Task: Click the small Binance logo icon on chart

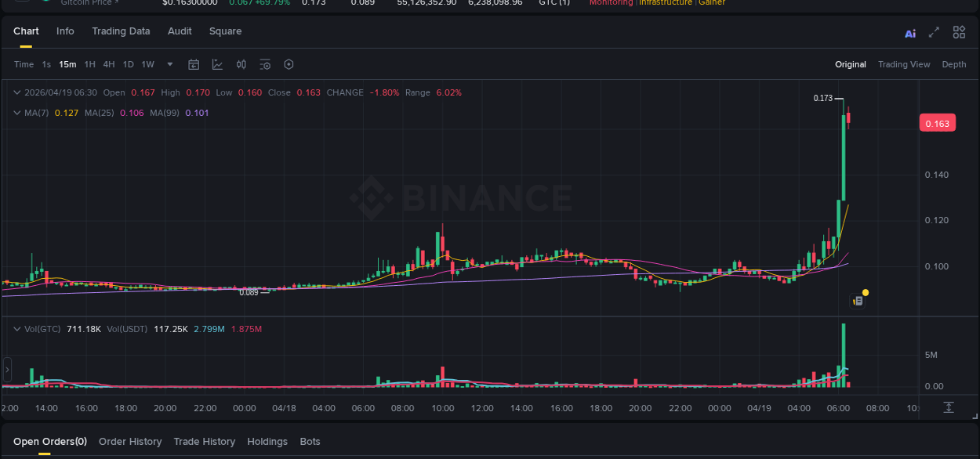Action: [856, 300]
